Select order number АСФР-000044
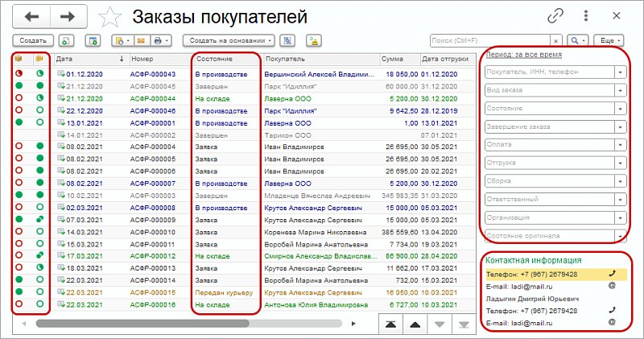The height and width of the screenshot is (339, 644). (153, 98)
